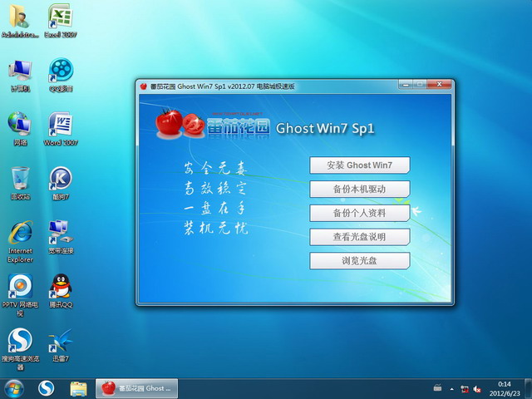Open the Windows Start button

point(13,389)
